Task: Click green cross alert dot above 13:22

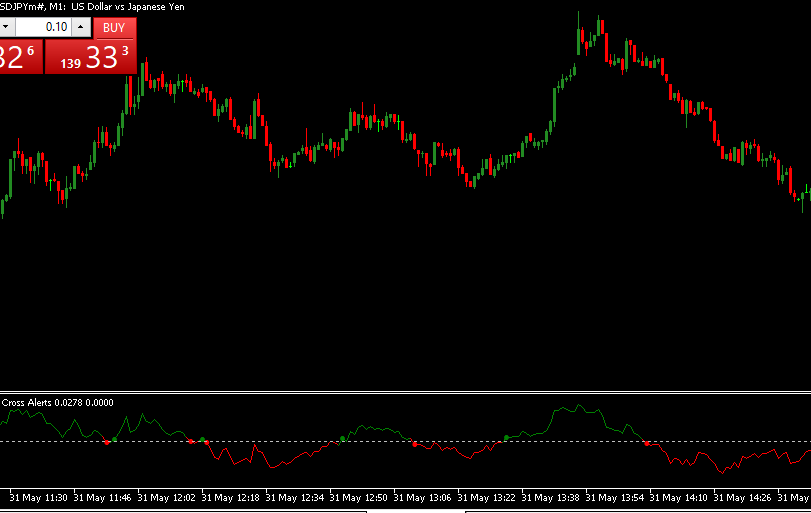Action: 506,438
